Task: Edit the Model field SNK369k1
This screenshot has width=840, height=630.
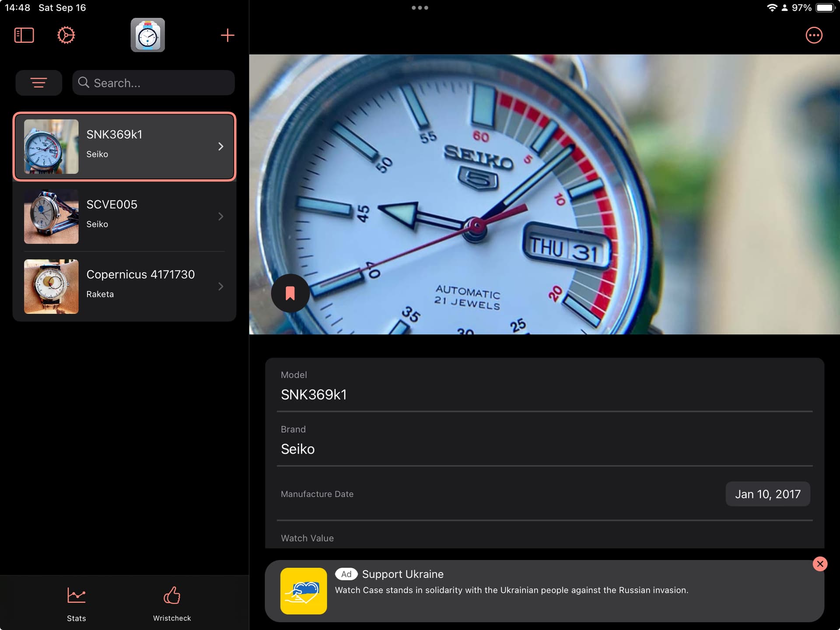Action: point(544,395)
